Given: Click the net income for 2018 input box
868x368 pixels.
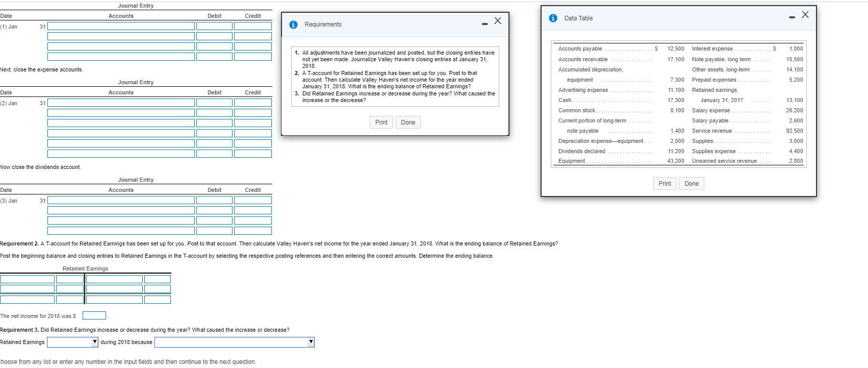Looking at the screenshot, I should [94, 316].
